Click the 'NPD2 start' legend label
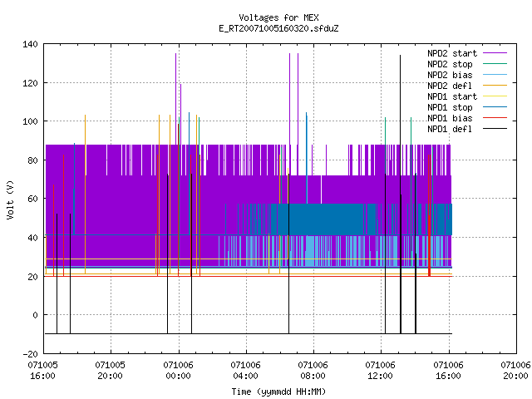Viewport: 532px width, 399px height. pos(452,53)
